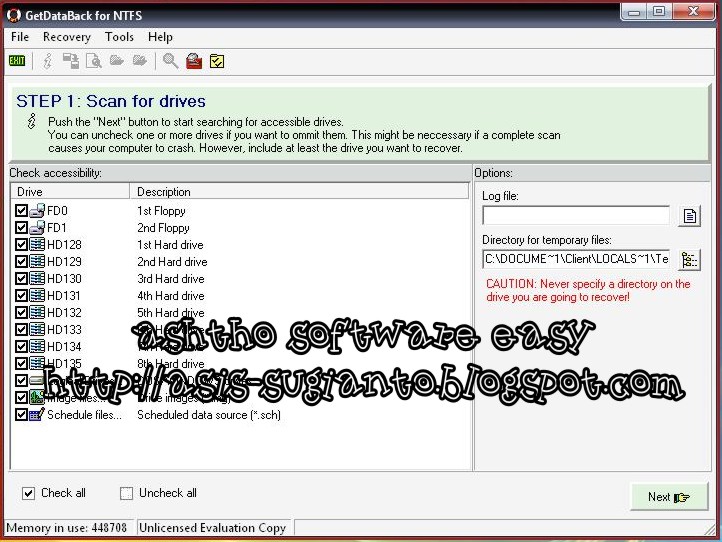The width and height of the screenshot is (722, 542).
Task: Maximize the GetDataBack window
Action: (659, 12)
